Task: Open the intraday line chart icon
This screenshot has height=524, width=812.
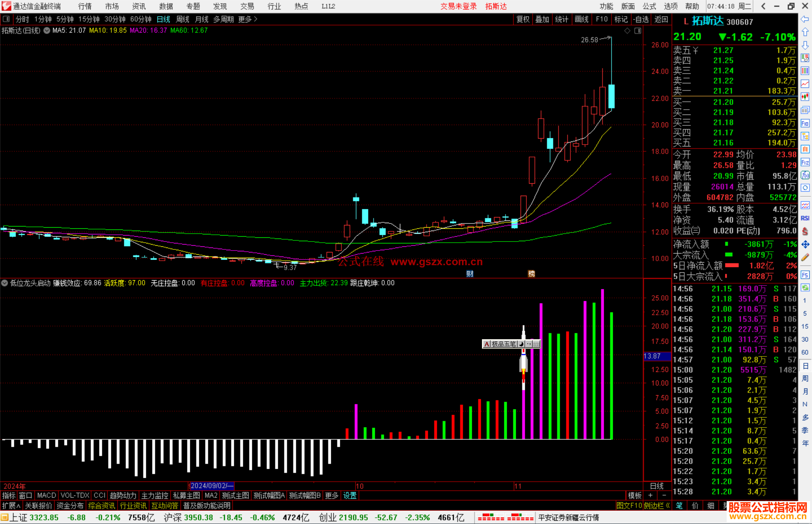Action: click(x=805, y=84)
